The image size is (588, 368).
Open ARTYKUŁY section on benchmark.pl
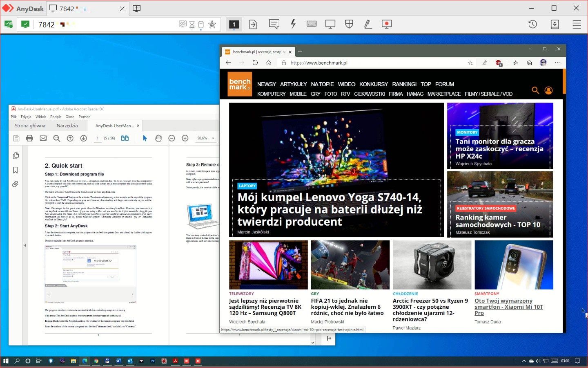[294, 84]
